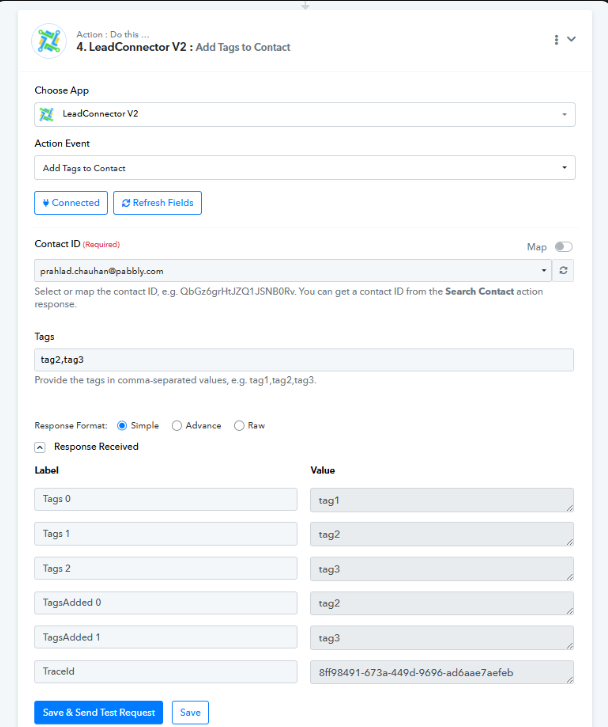The image size is (608, 727).
Task: Click the Save button
Action: (190, 712)
